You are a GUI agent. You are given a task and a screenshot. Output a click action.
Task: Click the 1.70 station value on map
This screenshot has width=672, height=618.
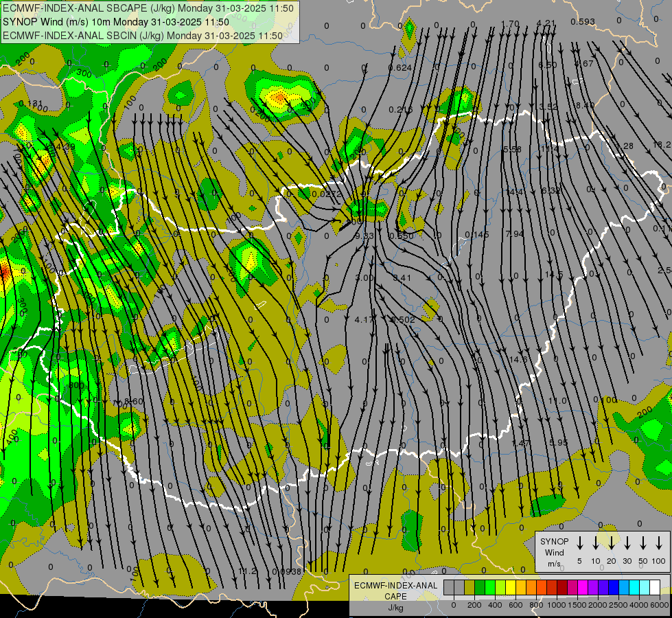click(x=510, y=24)
